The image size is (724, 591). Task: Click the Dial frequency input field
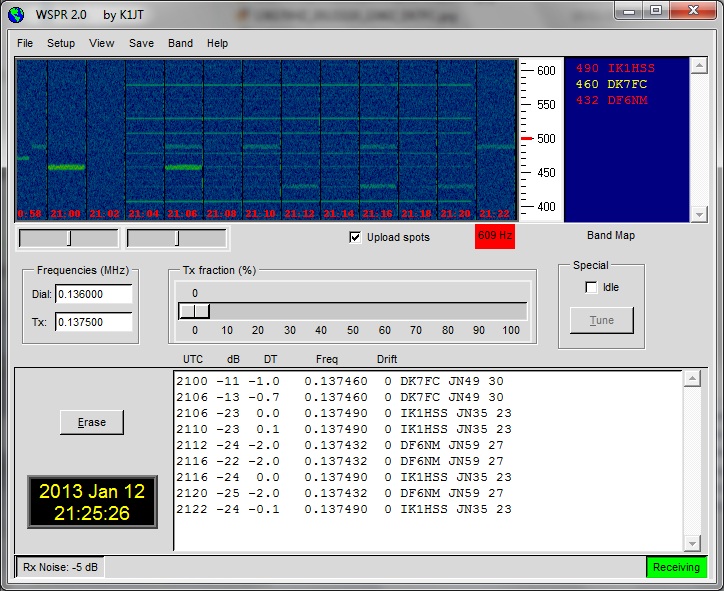pos(94,295)
